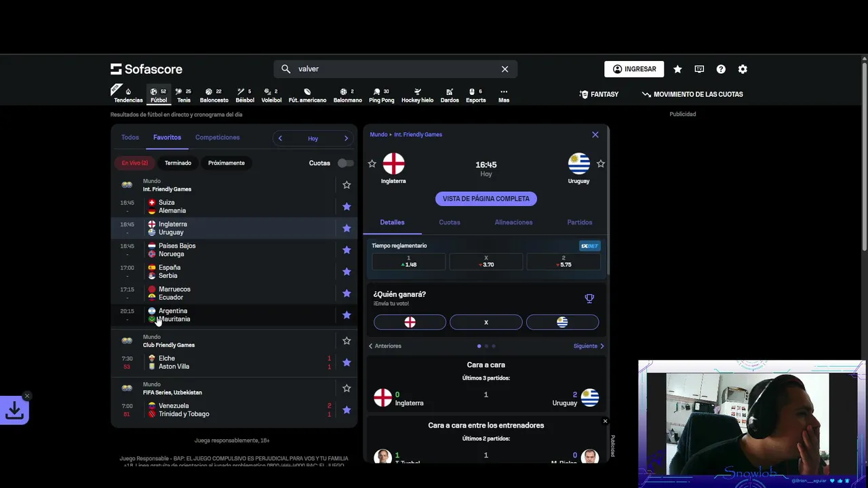Click the download button on left edge
868x488 pixels.
[x=14, y=410]
